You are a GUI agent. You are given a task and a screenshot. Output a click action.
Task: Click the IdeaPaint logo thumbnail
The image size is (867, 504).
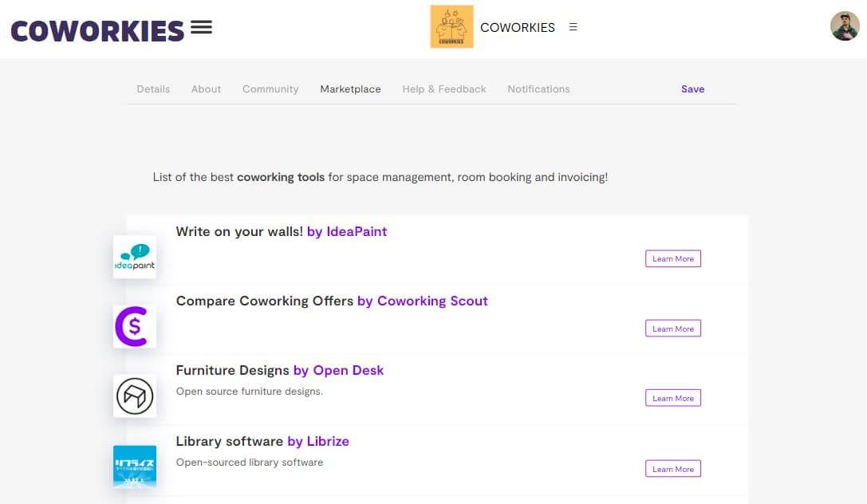tap(134, 257)
